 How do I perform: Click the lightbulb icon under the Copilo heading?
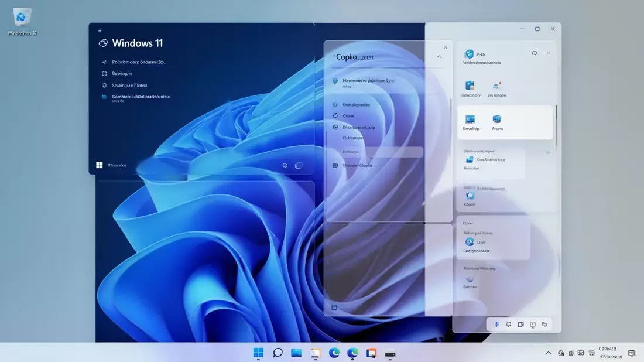pos(335,81)
